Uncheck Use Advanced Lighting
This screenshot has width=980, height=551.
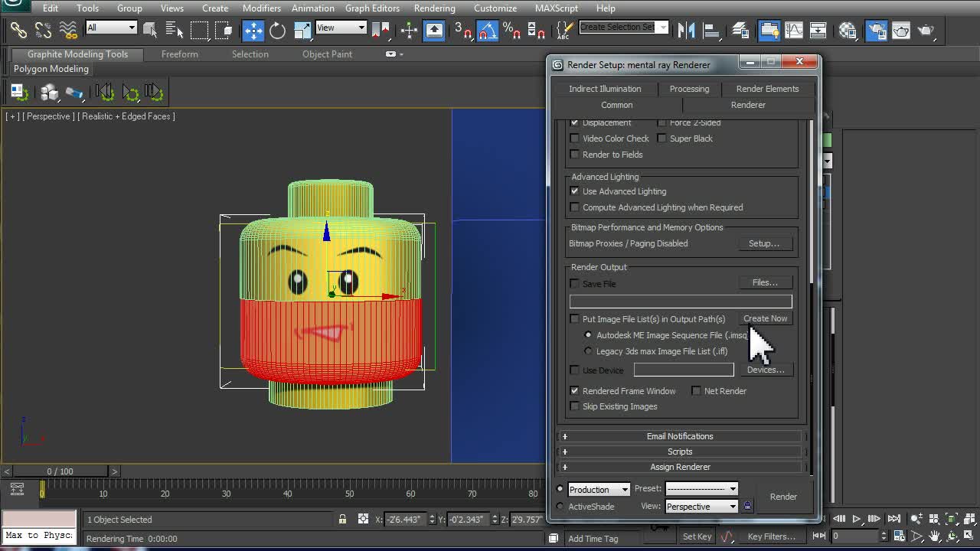[574, 191]
